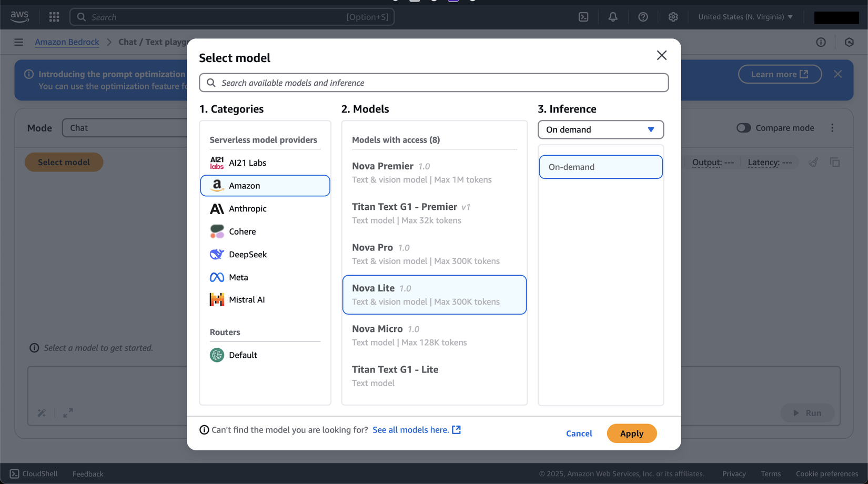The height and width of the screenshot is (484, 868).
Task: Choose the On-demand inference option
Action: tap(600, 167)
